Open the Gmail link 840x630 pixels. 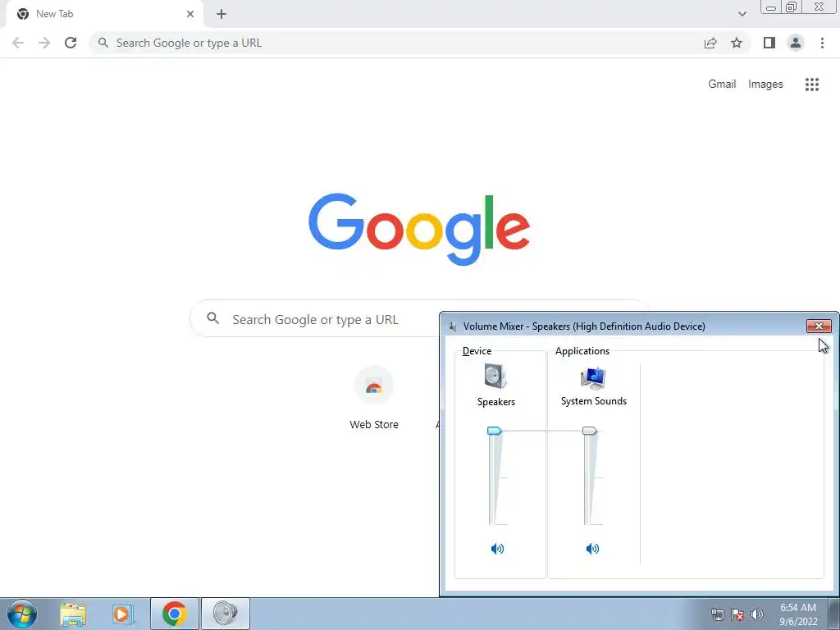722,84
